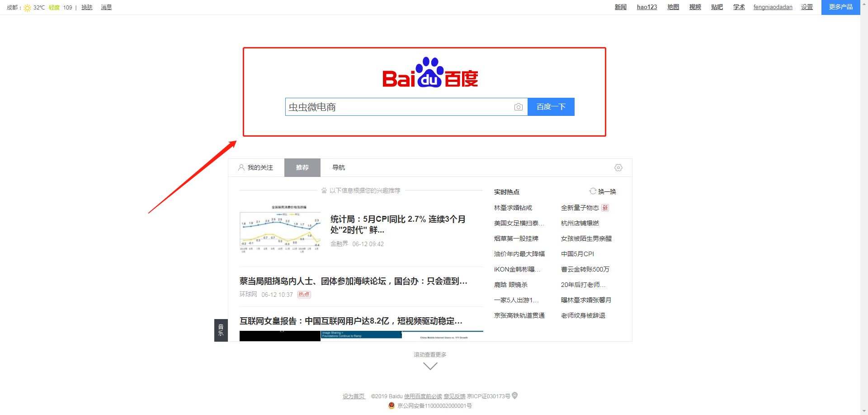Click hot topic 京张高铁轨道贯通
Screen dimensions: 868x415
519,315
